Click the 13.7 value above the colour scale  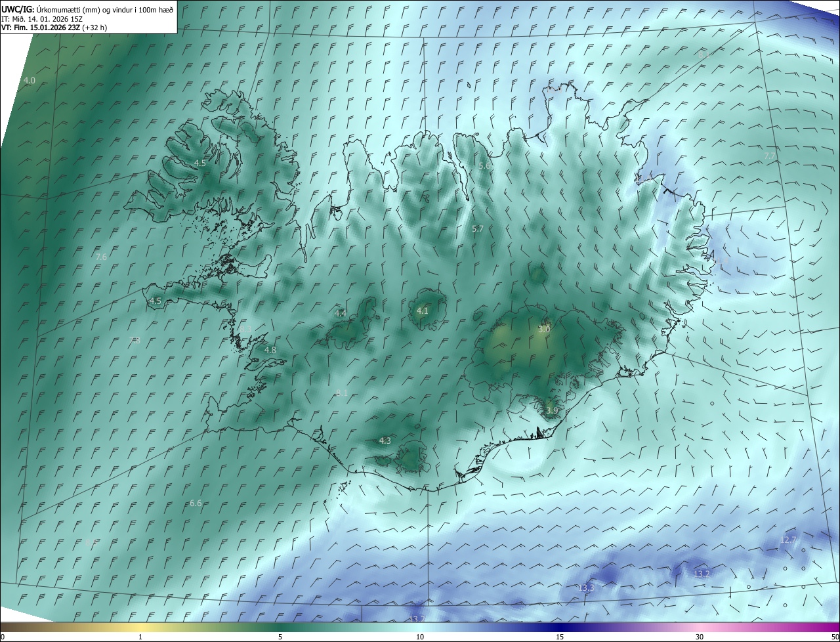click(417, 619)
